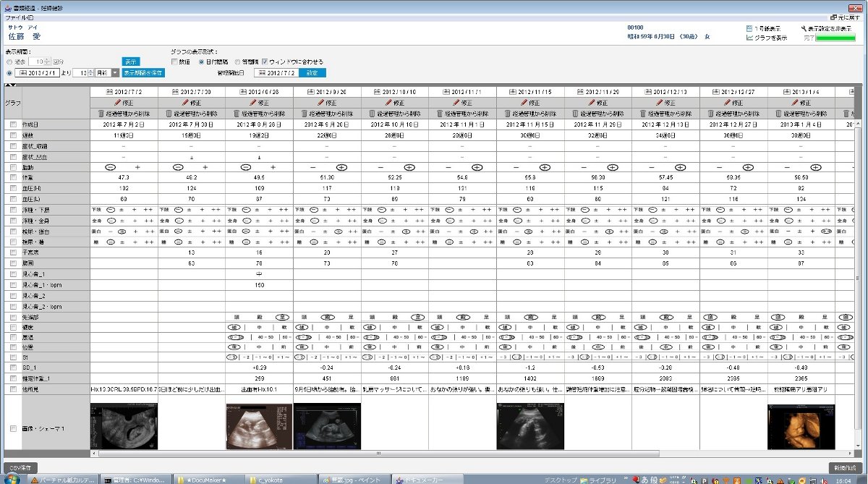Select 日付間隔 radio option

pyautogui.click(x=202, y=61)
